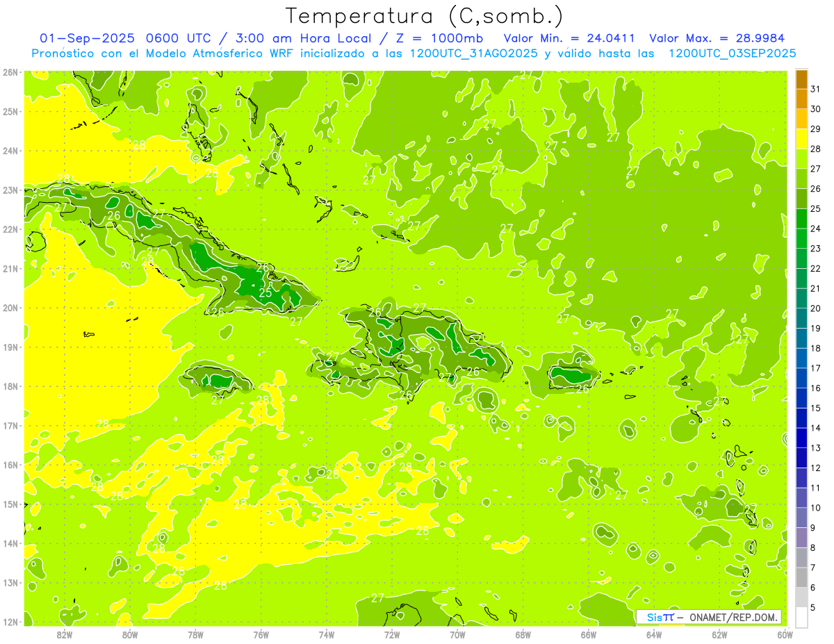Click the '16N' latitude axis label
The image size is (834, 644).
point(10,465)
